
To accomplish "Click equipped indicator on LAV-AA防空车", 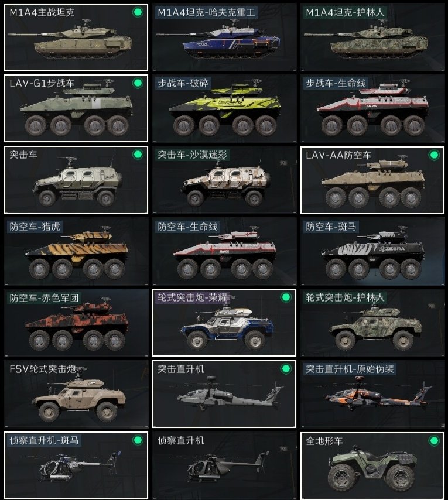I will click(x=434, y=155).
